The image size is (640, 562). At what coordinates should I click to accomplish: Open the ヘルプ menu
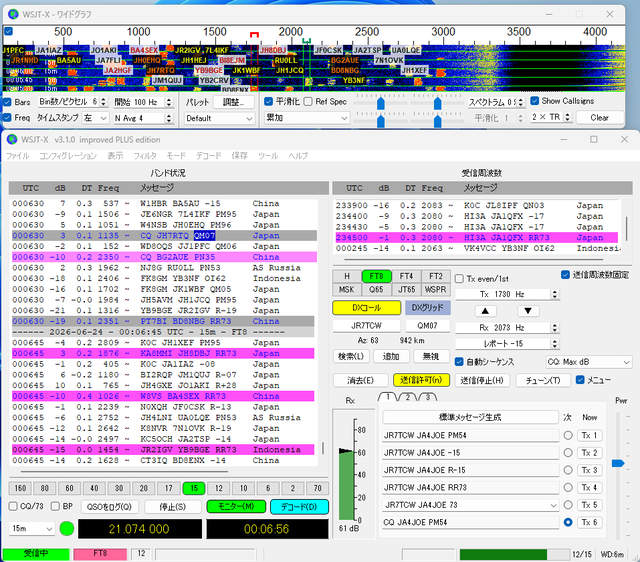[x=298, y=155]
